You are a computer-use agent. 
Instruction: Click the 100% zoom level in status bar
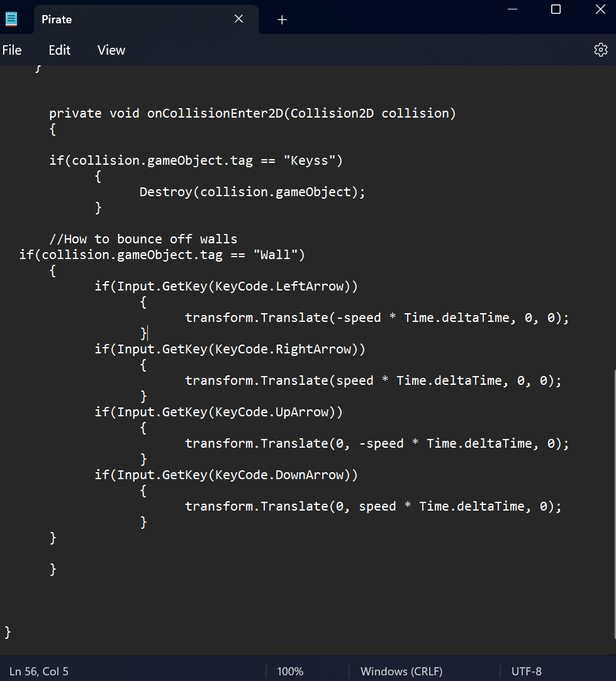click(290, 672)
